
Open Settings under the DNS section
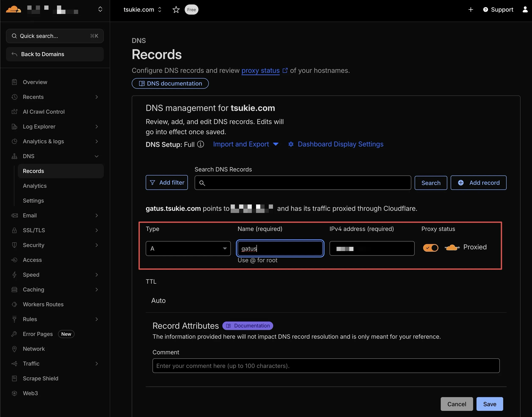33,200
